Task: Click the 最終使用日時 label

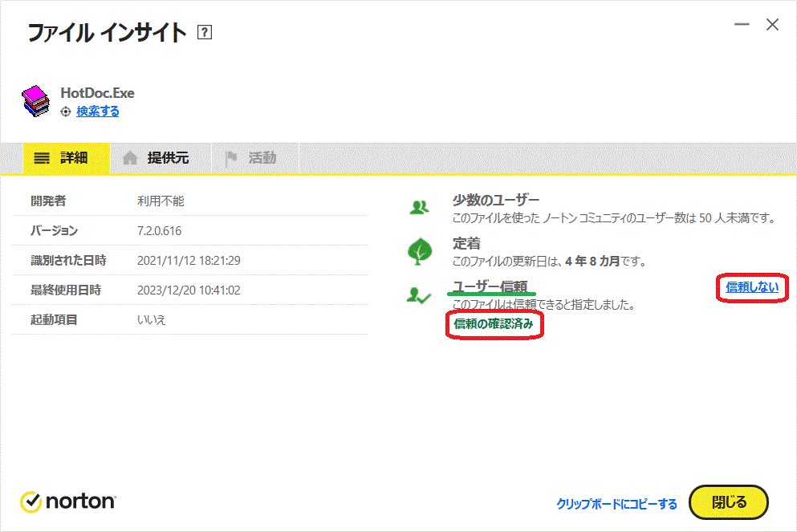Action: click(66, 290)
